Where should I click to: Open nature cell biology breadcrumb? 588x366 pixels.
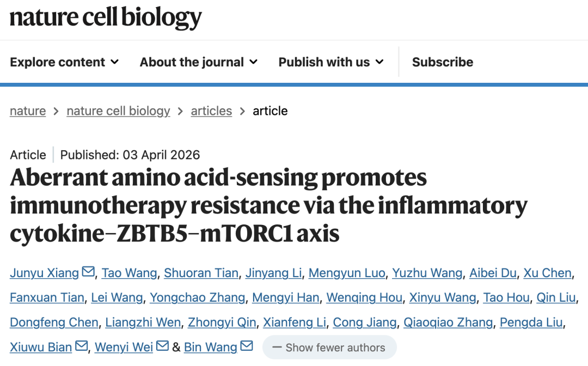(118, 111)
